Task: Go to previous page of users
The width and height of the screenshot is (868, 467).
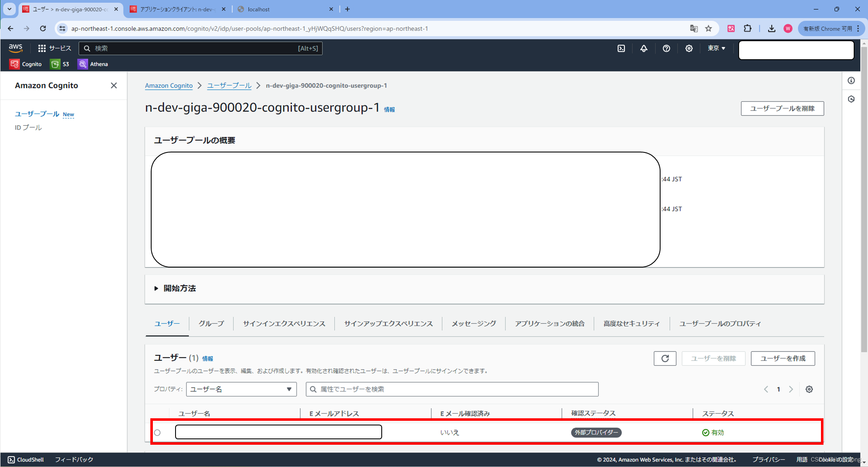Action: (x=766, y=389)
